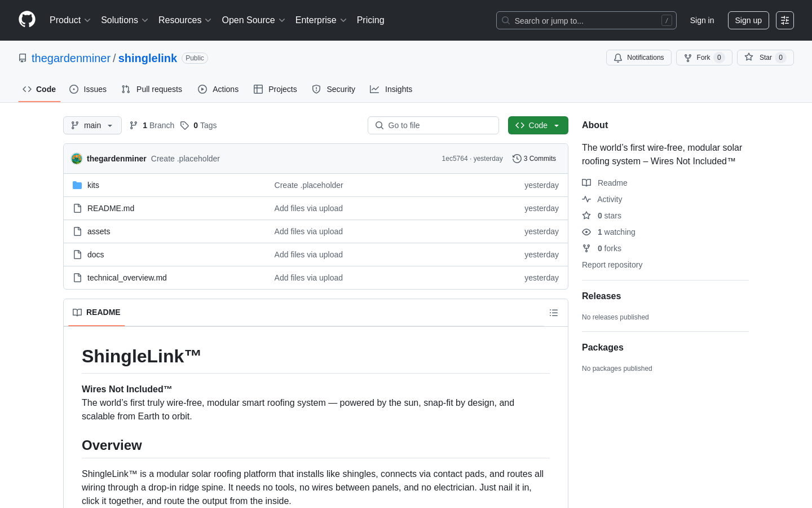This screenshot has width=812, height=508.
Task: Open thegardenminer commit author link
Action: (x=117, y=159)
